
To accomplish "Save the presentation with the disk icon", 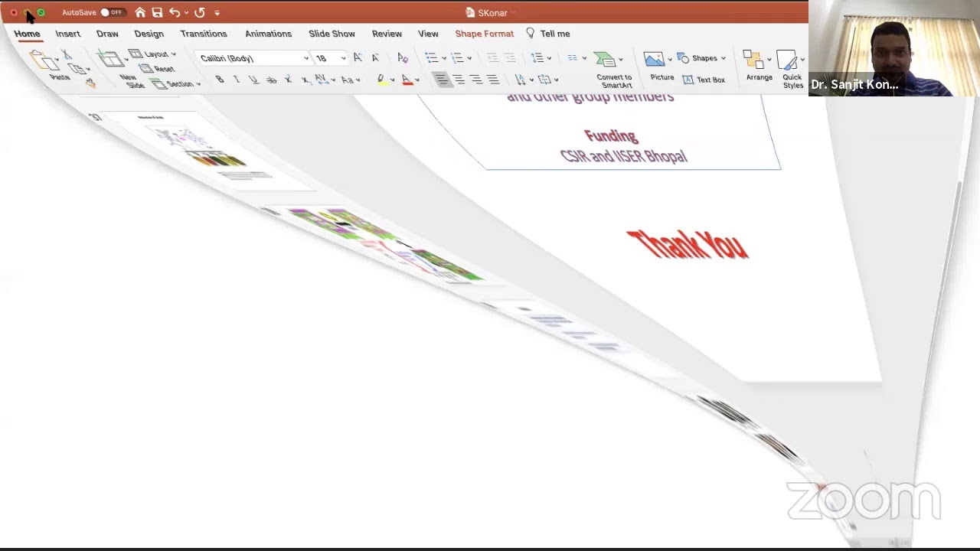I will point(157,12).
